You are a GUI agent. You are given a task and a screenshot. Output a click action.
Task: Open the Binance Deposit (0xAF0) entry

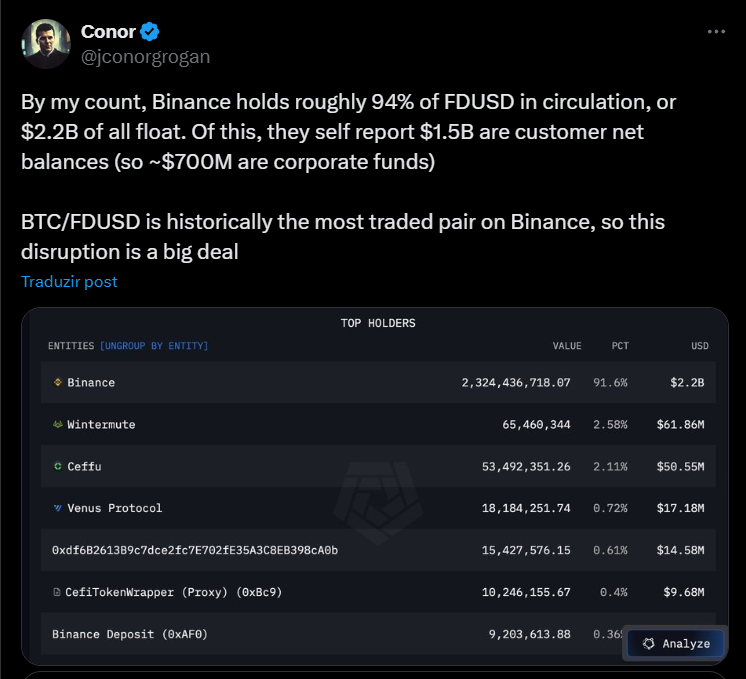[x=378, y=634]
